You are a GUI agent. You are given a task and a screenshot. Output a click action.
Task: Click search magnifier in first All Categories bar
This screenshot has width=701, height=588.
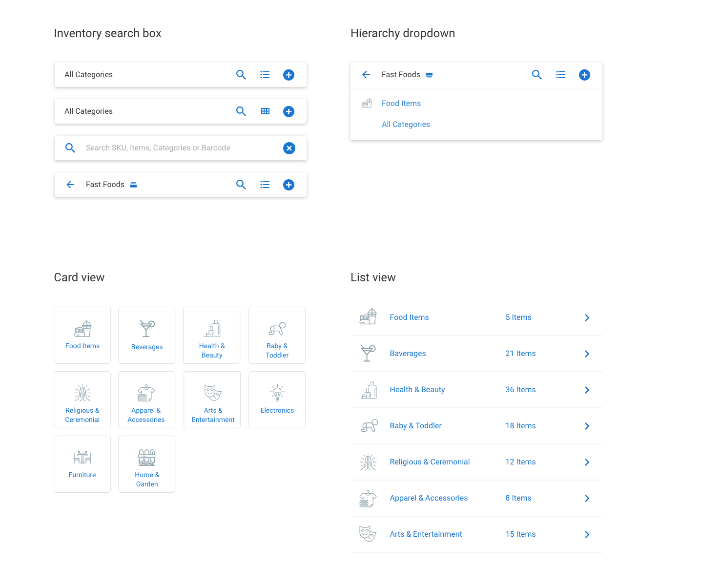241,75
